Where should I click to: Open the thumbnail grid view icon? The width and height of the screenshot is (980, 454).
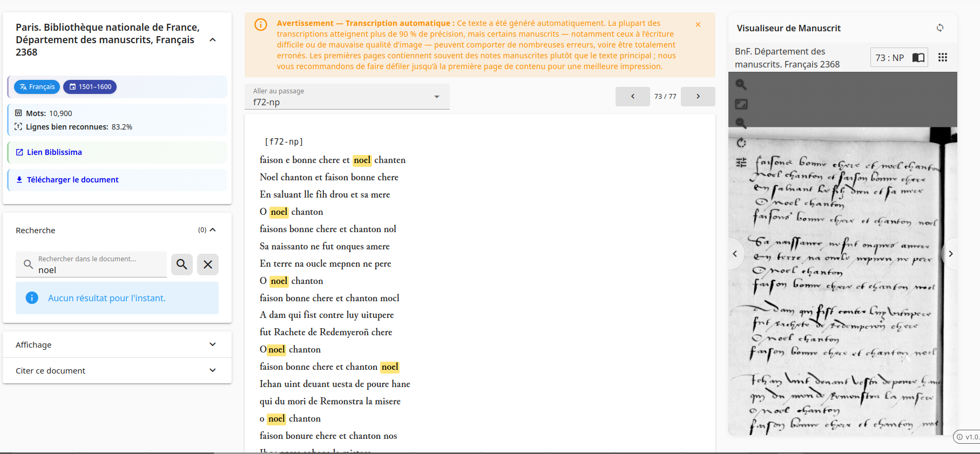coord(943,58)
